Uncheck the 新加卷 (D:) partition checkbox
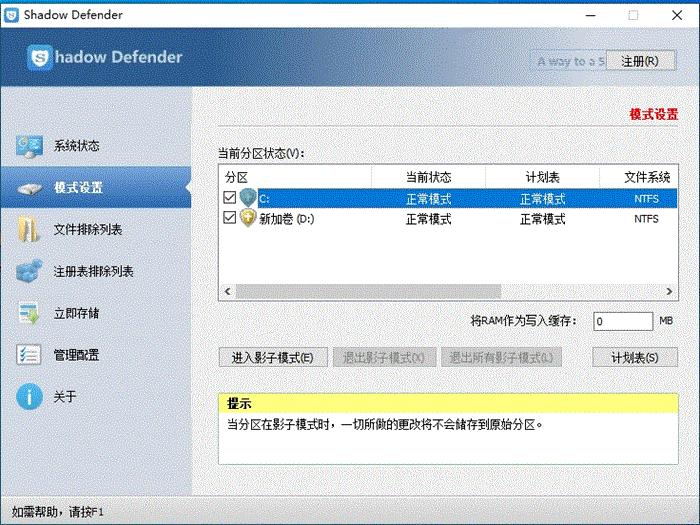This screenshot has height=525, width=700. (x=229, y=217)
